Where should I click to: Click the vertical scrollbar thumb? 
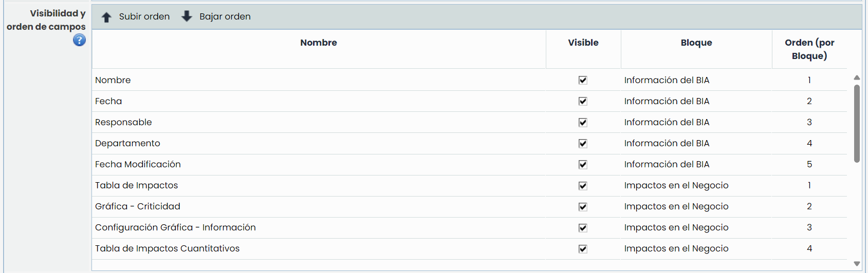tap(857, 123)
